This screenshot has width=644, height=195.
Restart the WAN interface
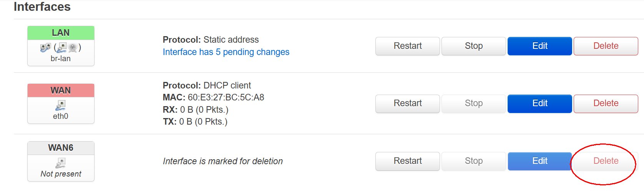(x=408, y=103)
